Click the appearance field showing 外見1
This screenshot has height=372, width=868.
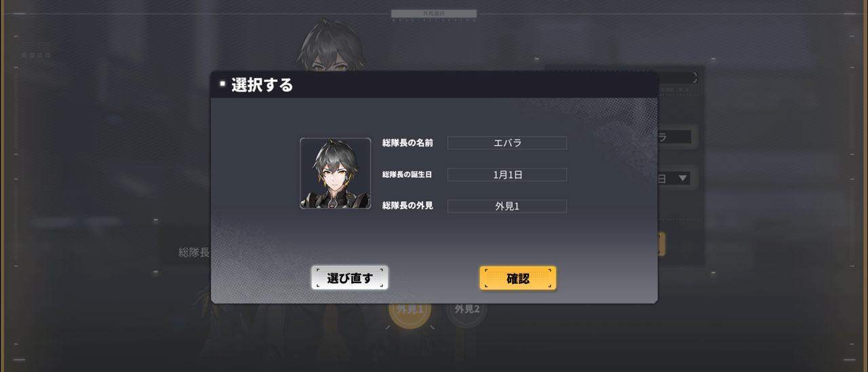pyautogui.click(x=507, y=206)
